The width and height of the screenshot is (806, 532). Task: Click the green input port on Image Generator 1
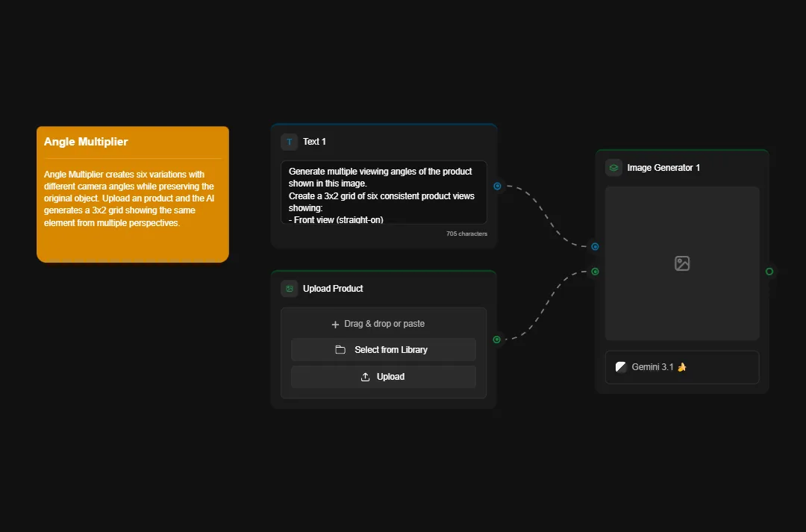tap(595, 272)
